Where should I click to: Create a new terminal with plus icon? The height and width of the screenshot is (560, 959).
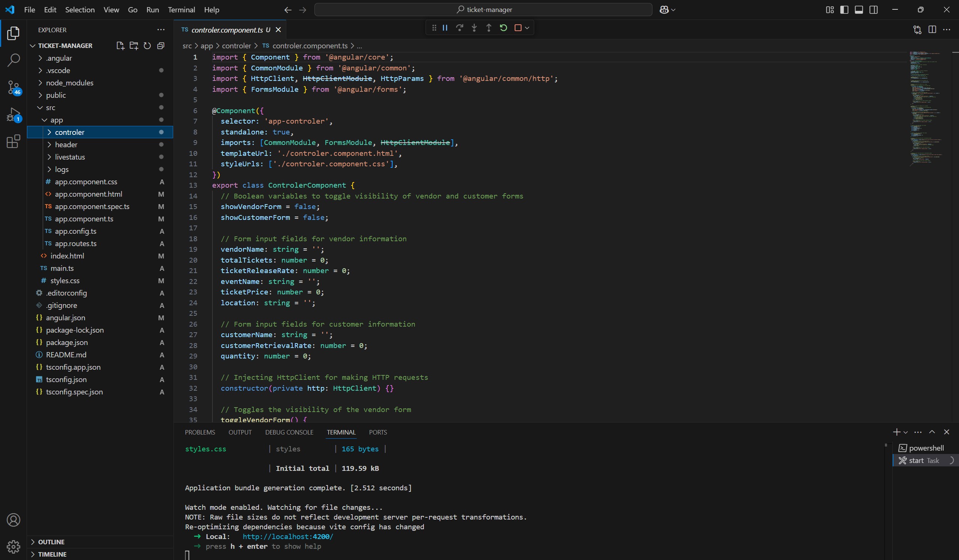[x=897, y=432]
